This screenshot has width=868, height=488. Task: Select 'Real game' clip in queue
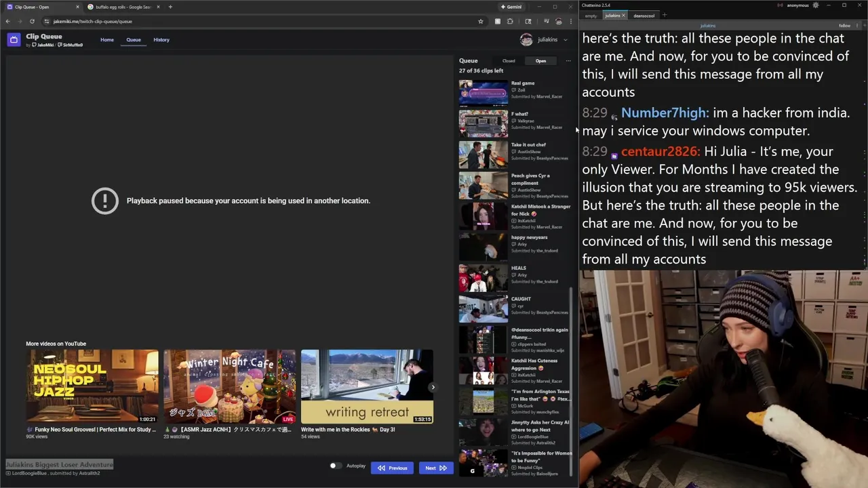(514, 91)
